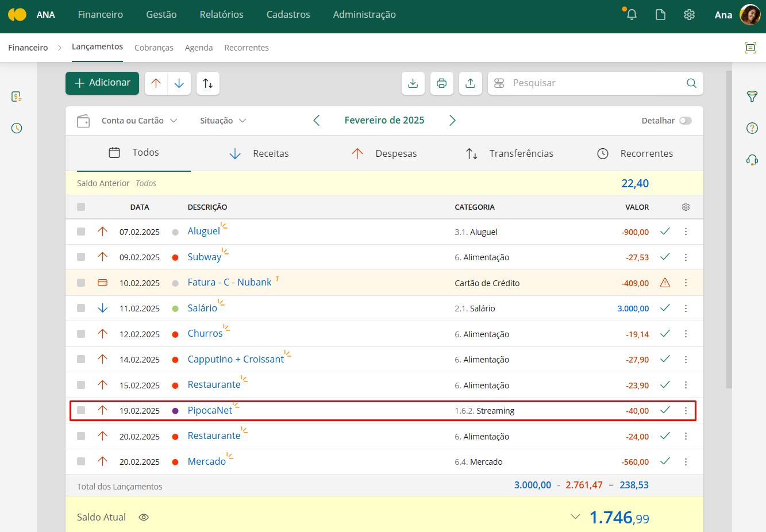Check the Subway row checkbox
This screenshot has width=766, height=532.
pyautogui.click(x=81, y=257)
